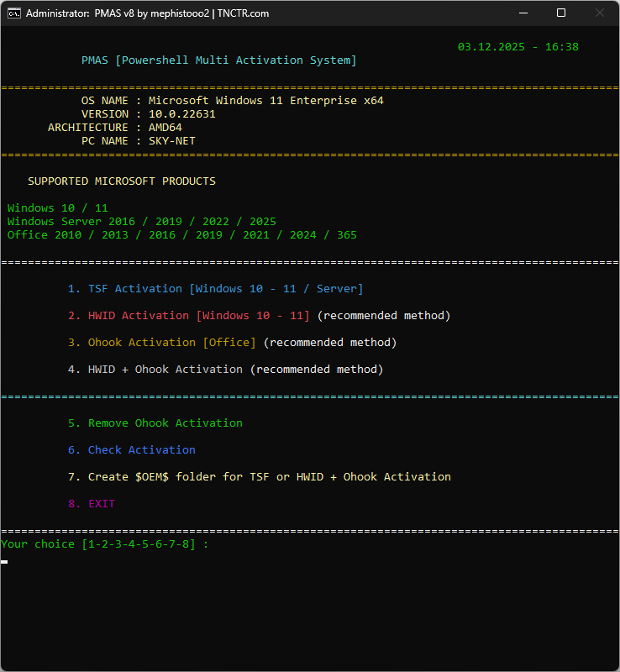The height and width of the screenshot is (672, 620).
Task: Click the heading 'PMAS [Powershell Multi Activation System]'
Action: point(218,60)
